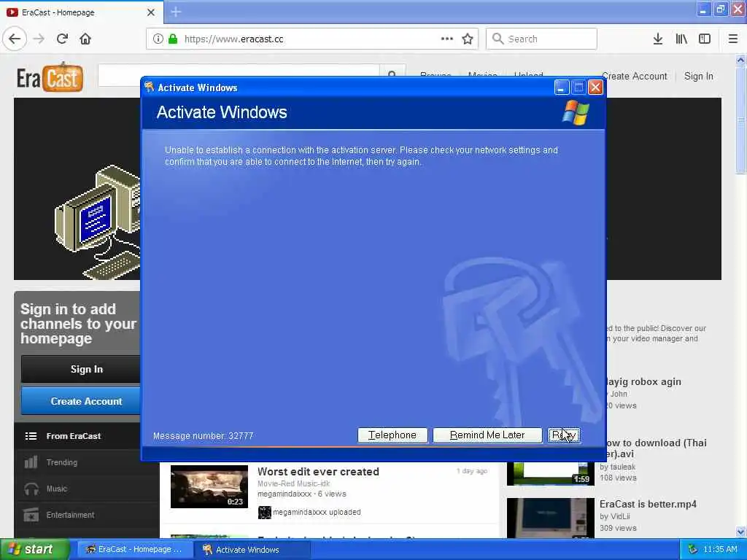Show site information icon in address bar
The image size is (747, 560).
point(158,39)
